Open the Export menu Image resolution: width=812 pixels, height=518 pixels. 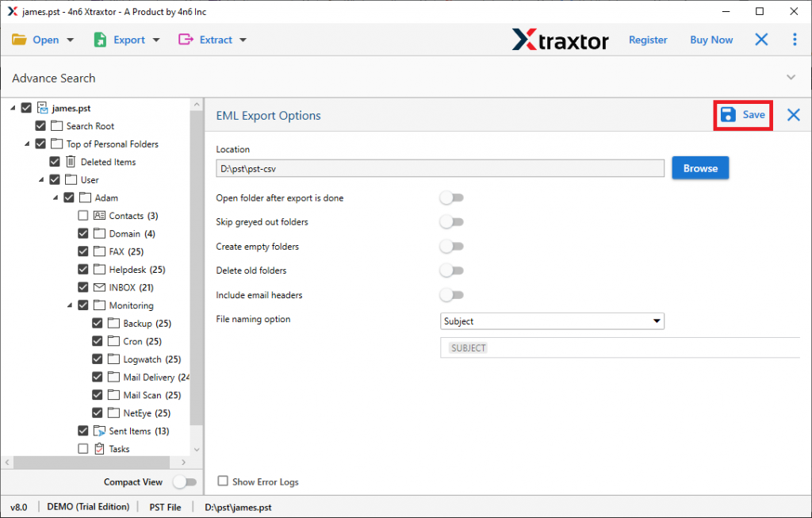pos(127,40)
